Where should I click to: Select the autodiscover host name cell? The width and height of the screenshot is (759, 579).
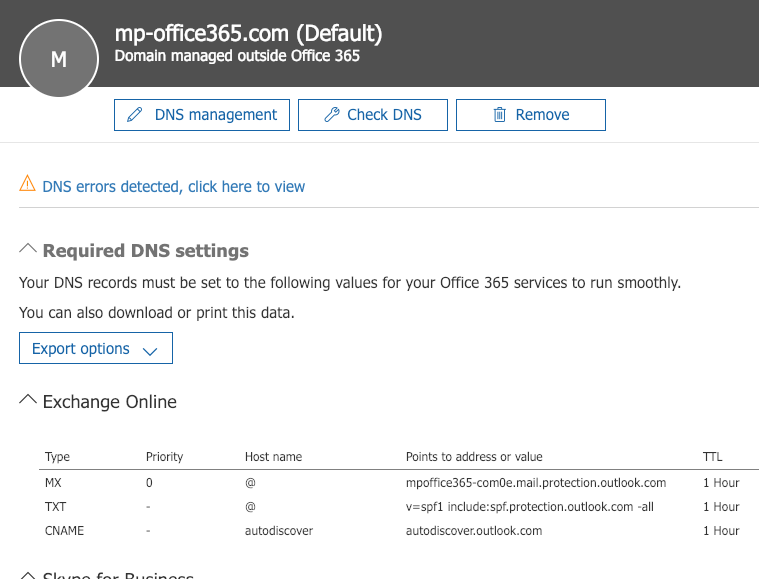click(x=279, y=531)
